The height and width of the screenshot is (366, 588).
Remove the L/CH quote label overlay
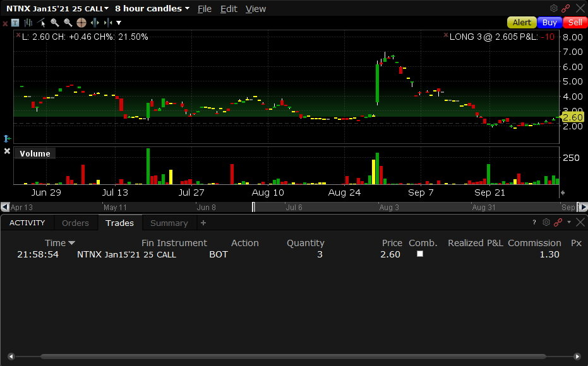click(18, 35)
